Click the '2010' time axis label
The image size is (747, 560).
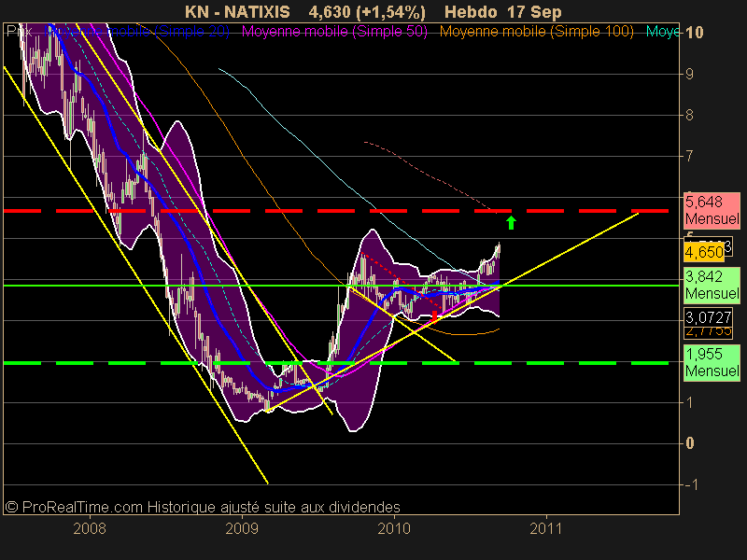(394, 528)
